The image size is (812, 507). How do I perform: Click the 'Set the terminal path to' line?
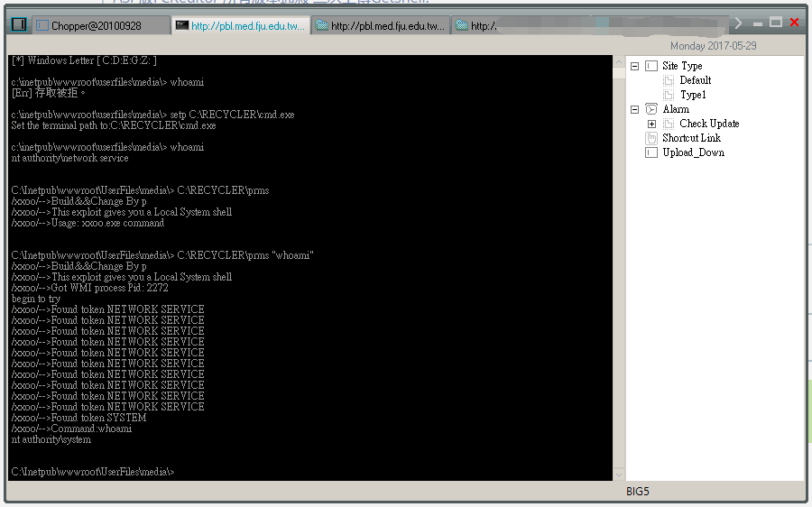114,125
